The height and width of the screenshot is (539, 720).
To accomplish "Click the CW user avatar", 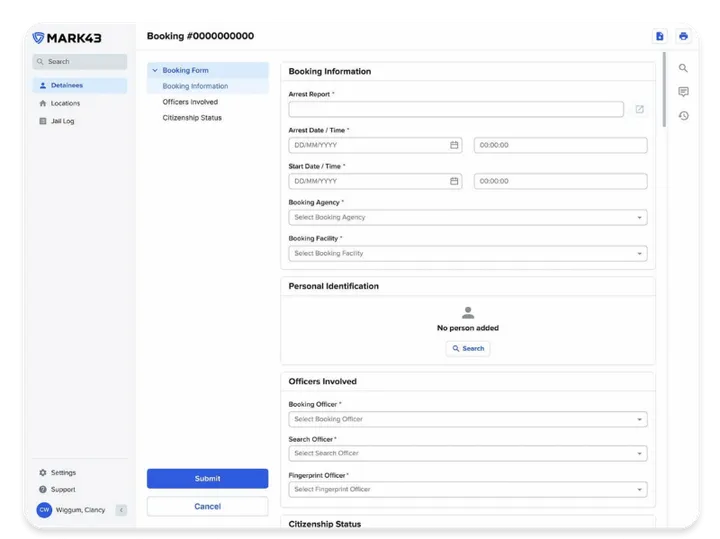I will (44, 510).
